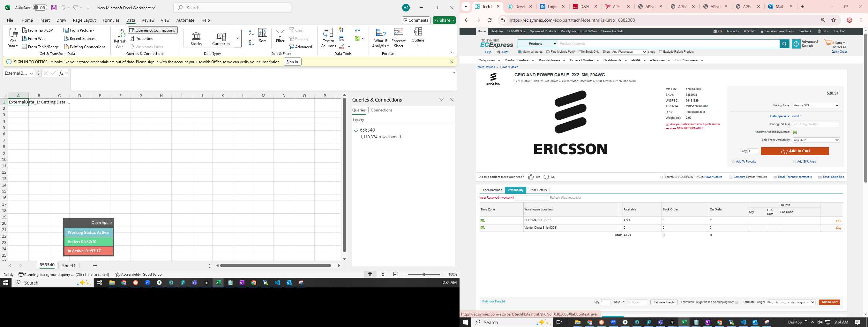Add OLDSMAR,FL warehouse row to cart icon
Screen dimensions: 868x327
click(x=838, y=221)
